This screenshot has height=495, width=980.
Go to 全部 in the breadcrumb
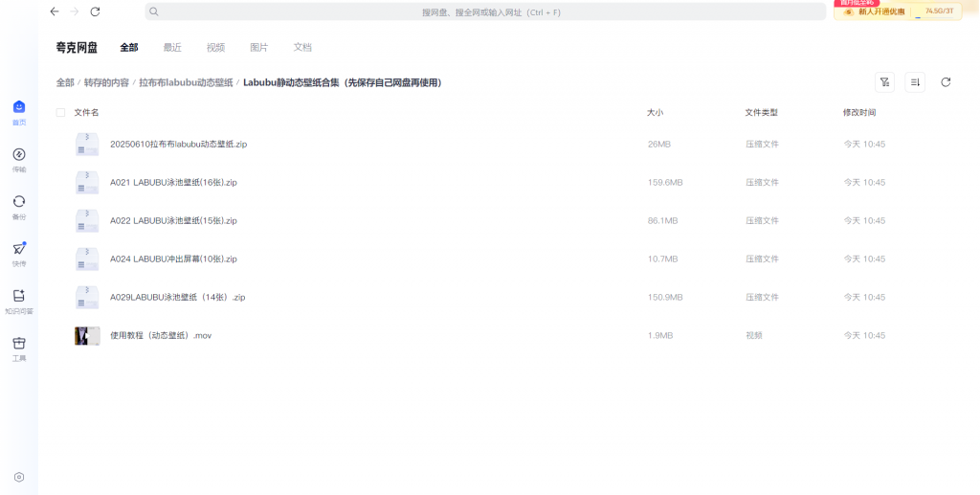pos(65,82)
